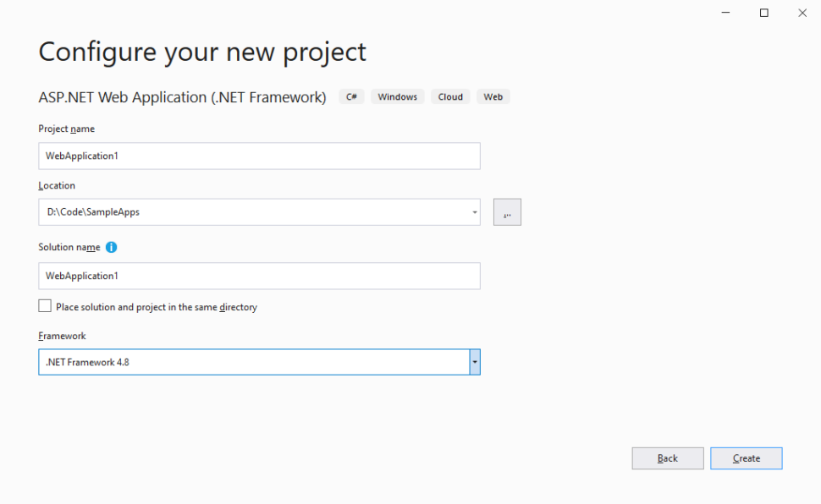821x504 pixels.
Task: Maximize the project configuration window
Action: point(763,13)
